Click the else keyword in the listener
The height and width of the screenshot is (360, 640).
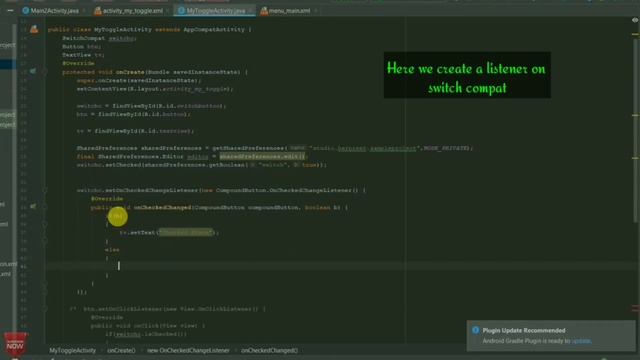click(112, 249)
